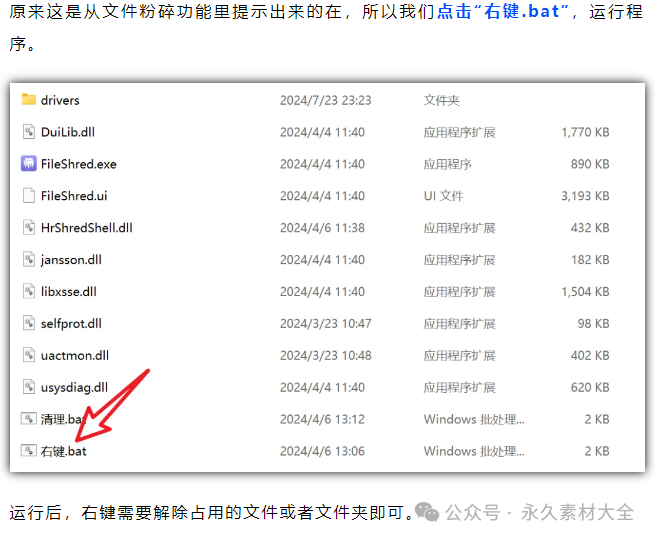The width and height of the screenshot is (655, 539).
Task: Click the uactmon.dll file icon
Action: (28, 355)
